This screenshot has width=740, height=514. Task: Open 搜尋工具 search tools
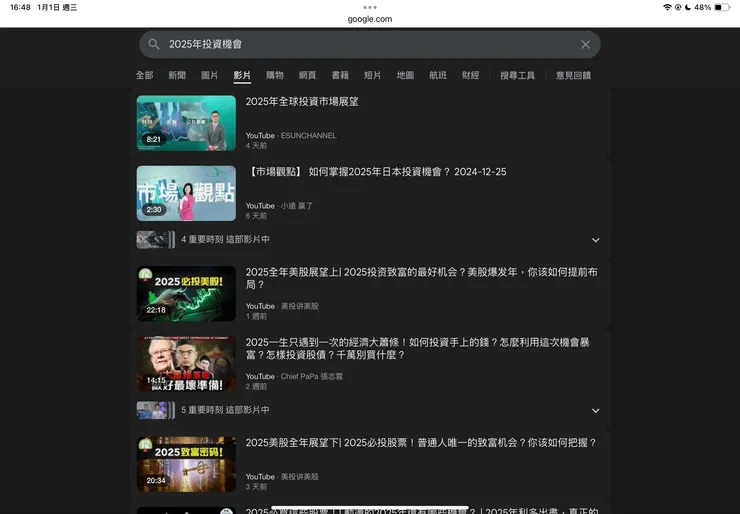tap(517, 76)
